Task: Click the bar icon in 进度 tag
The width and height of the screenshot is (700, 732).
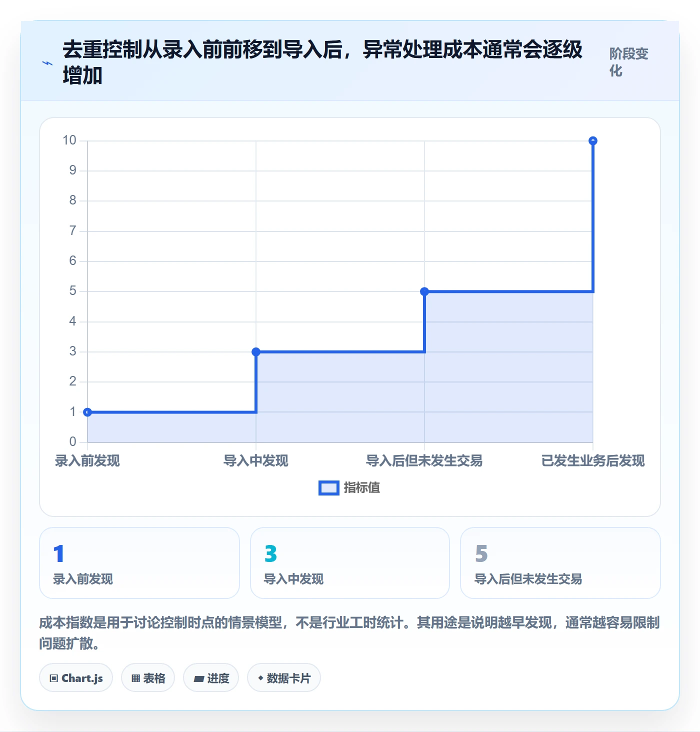Action: (x=199, y=679)
